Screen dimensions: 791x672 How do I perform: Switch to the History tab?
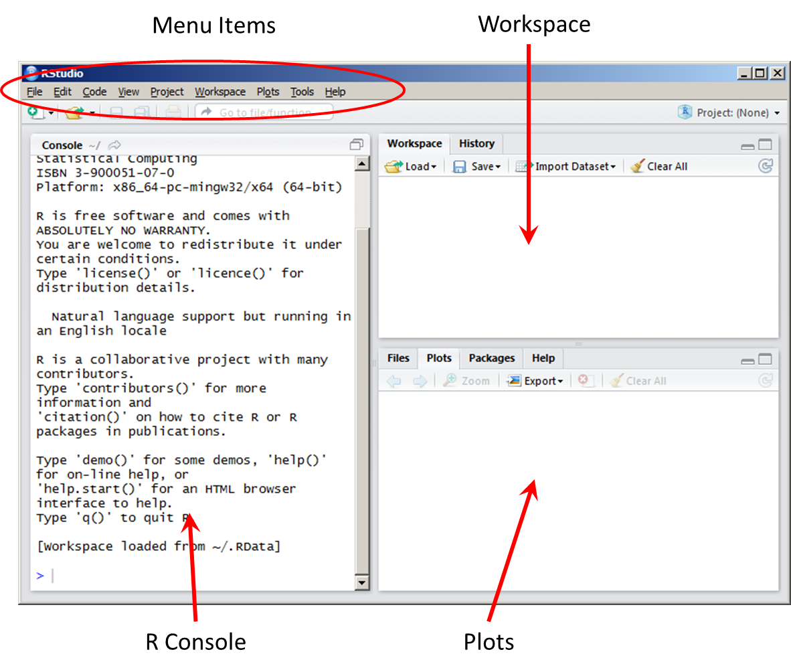[x=476, y=143]
